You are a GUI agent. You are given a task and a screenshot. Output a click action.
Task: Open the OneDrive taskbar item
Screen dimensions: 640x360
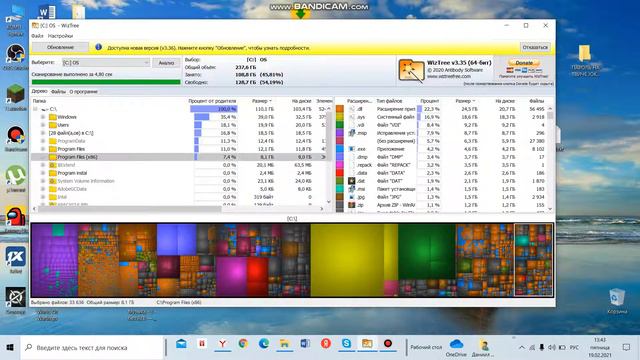[456, 348]
